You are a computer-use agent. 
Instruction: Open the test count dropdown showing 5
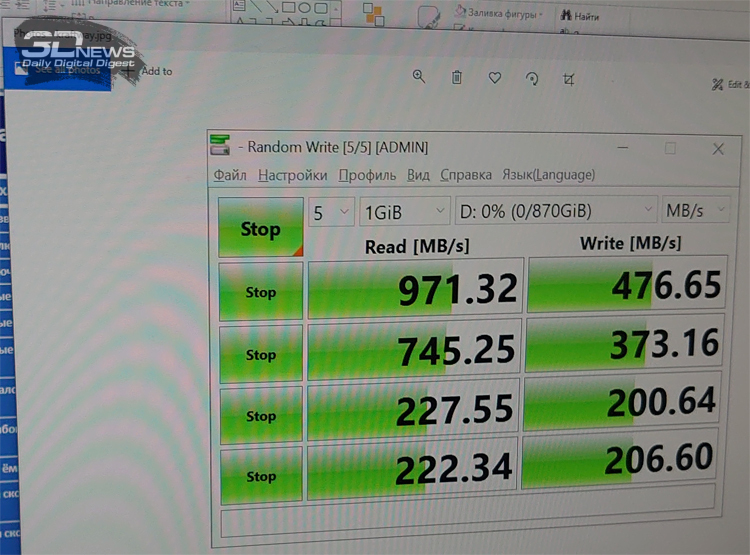(330, 212)
